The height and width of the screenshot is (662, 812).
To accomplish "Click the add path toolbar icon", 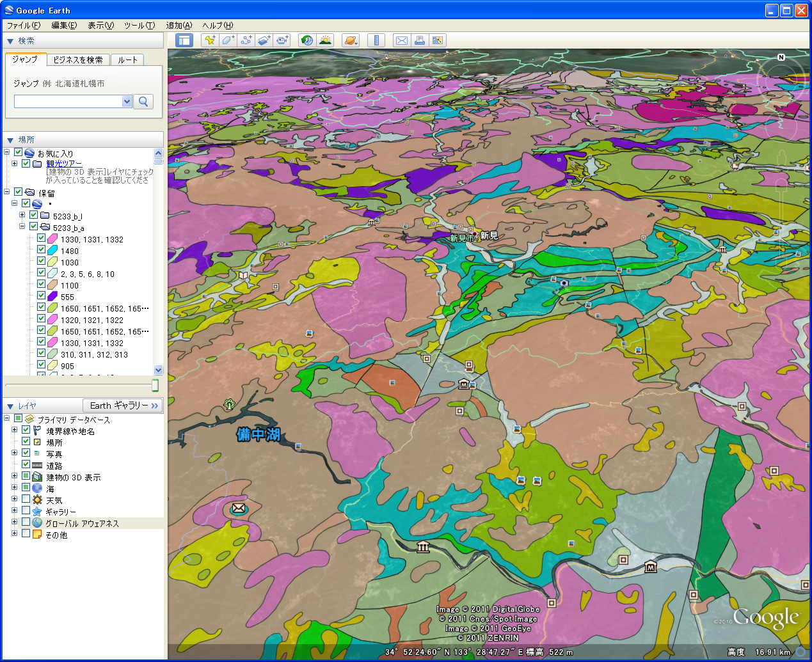I will point(246,40).
